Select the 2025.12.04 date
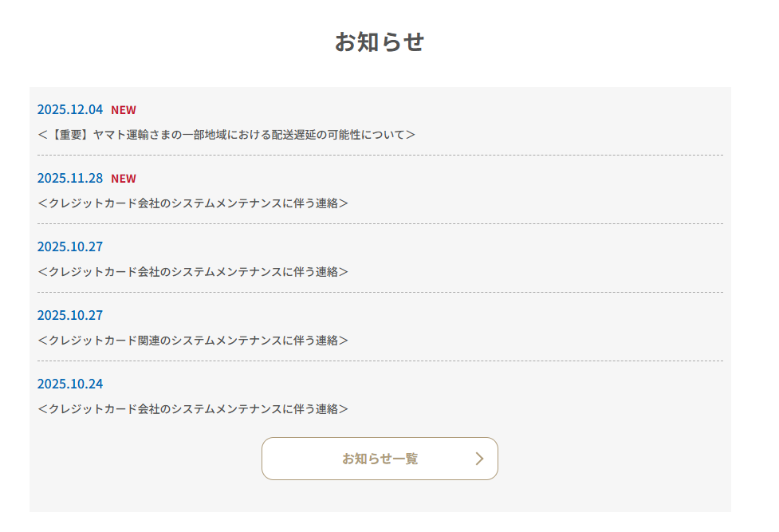The image size is (779, 532). tap(70, 109)
